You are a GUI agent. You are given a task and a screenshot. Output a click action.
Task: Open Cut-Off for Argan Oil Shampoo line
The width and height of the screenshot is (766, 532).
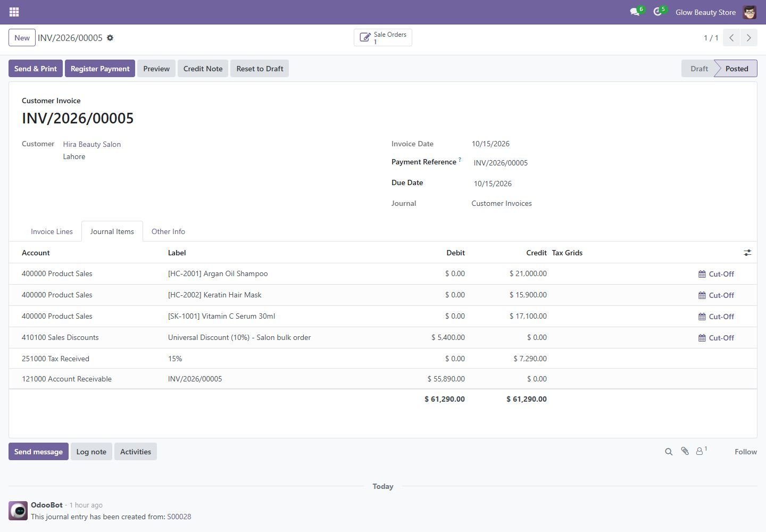[716, 274]
